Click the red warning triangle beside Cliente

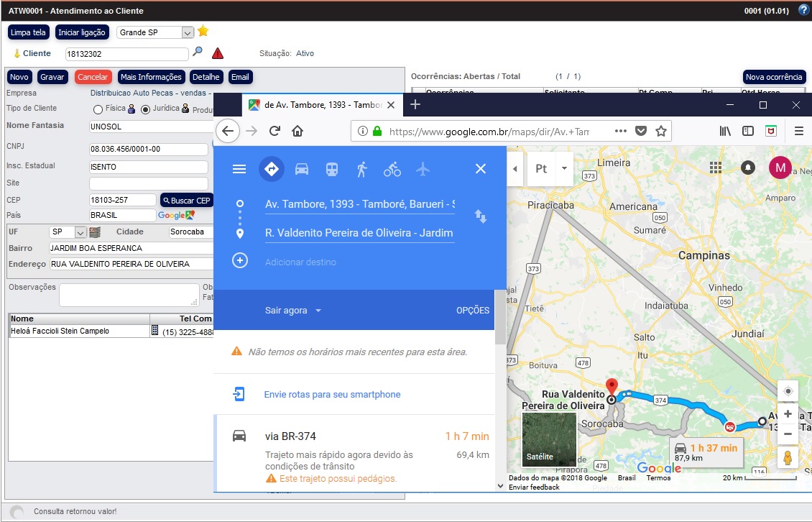[218, 52]
